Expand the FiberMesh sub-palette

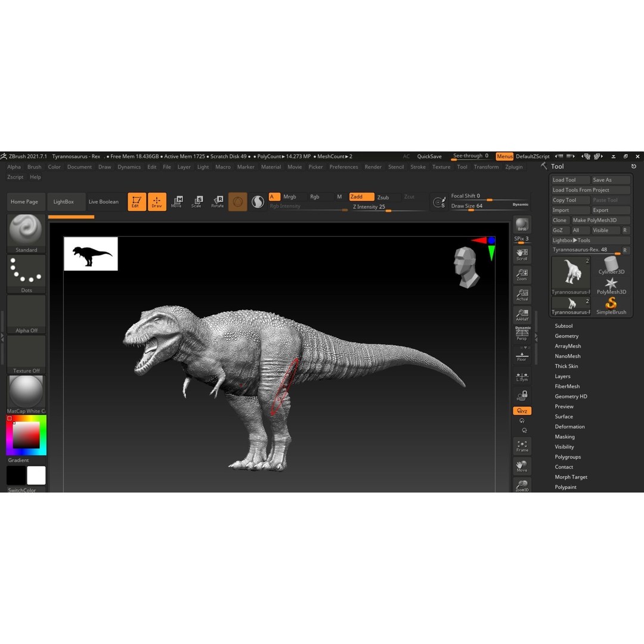tap(567, 386)
